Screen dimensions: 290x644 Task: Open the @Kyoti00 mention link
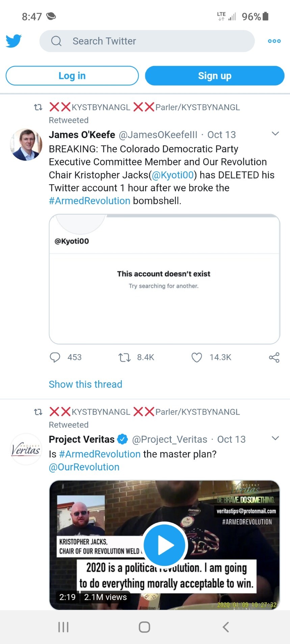(173, 175)
